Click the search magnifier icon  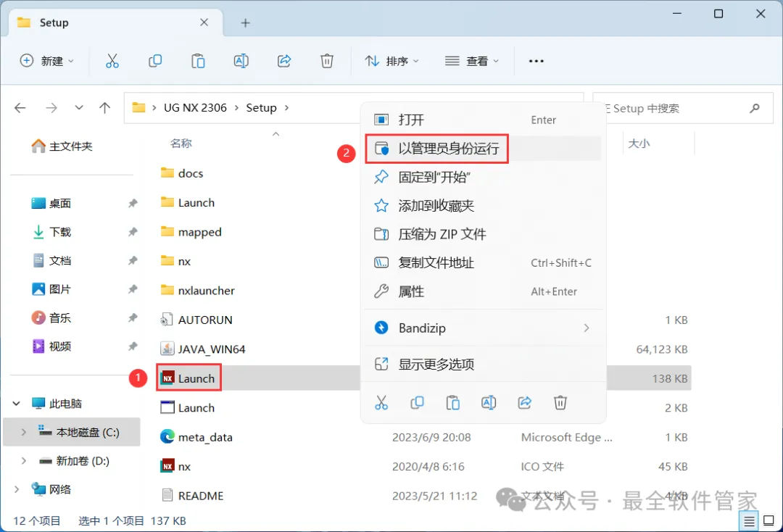pos(755,108)
